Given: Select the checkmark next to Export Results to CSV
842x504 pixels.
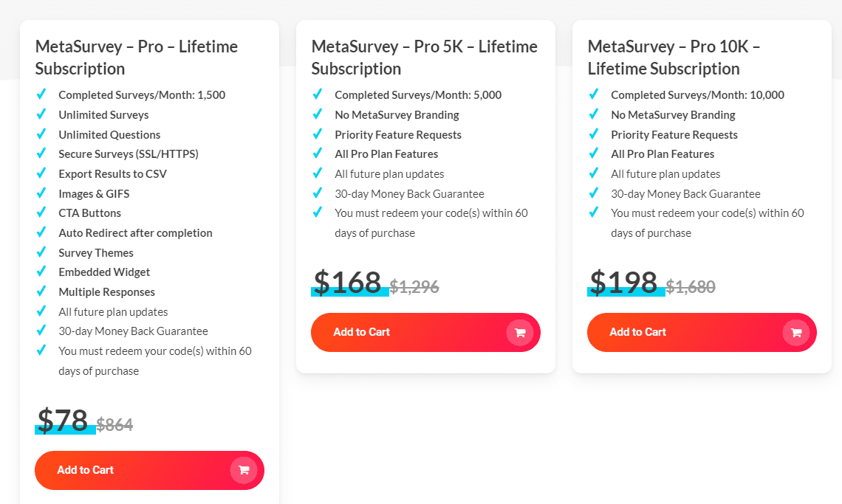Looking at the screenshot, I should [x=41, y=173].
